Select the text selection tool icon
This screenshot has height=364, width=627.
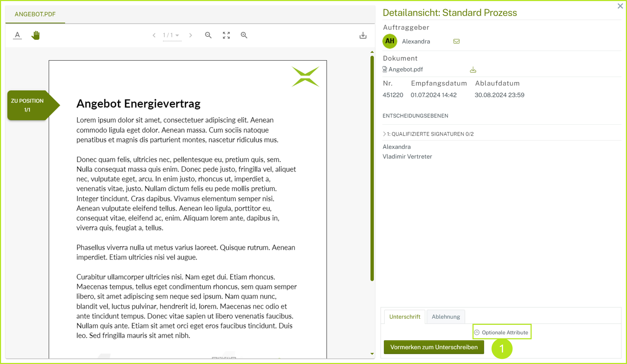click(17, 35)
